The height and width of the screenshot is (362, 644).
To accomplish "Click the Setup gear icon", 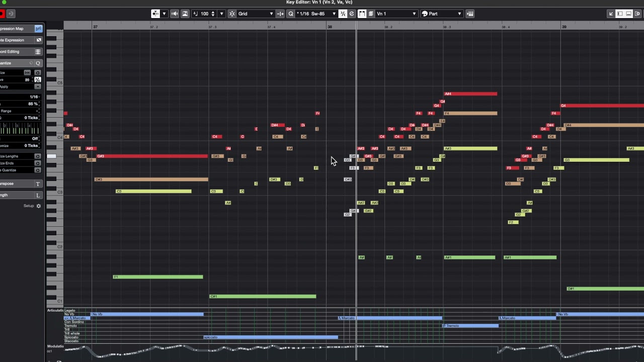I will [x=39, y=206].
